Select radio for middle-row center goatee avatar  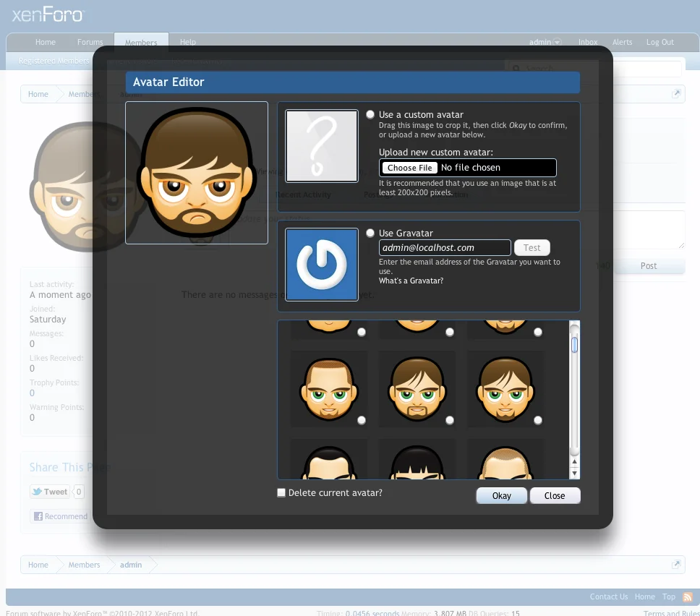tap(450, 420)
